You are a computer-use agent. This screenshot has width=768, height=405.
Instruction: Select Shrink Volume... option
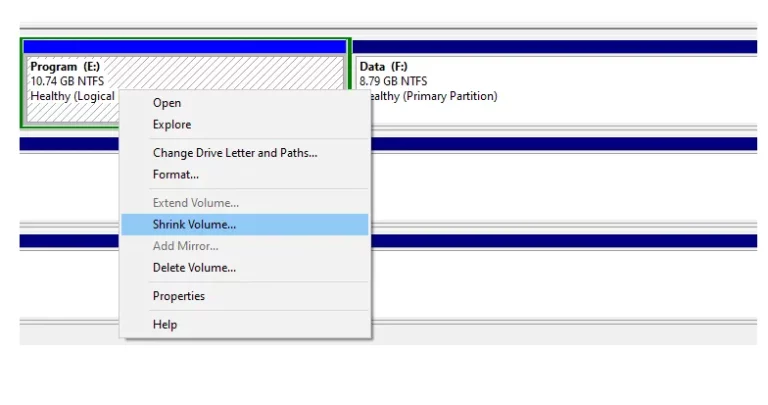[244, 224]
